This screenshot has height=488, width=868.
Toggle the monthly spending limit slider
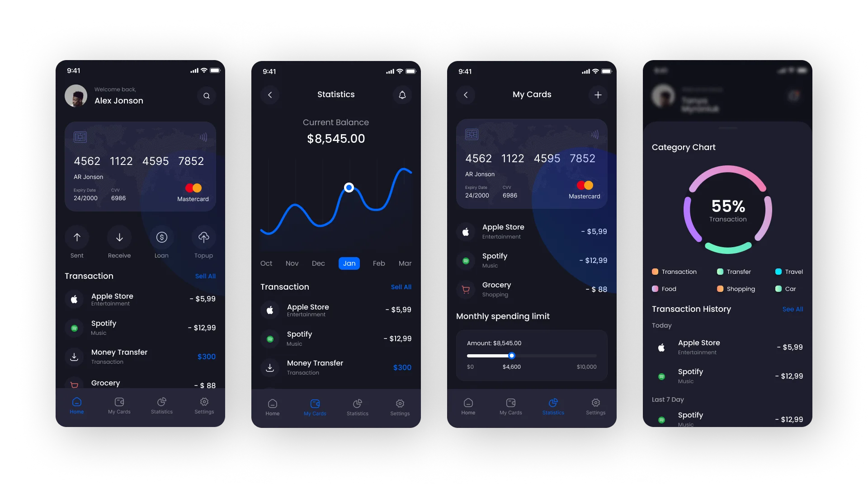[511, 355]
